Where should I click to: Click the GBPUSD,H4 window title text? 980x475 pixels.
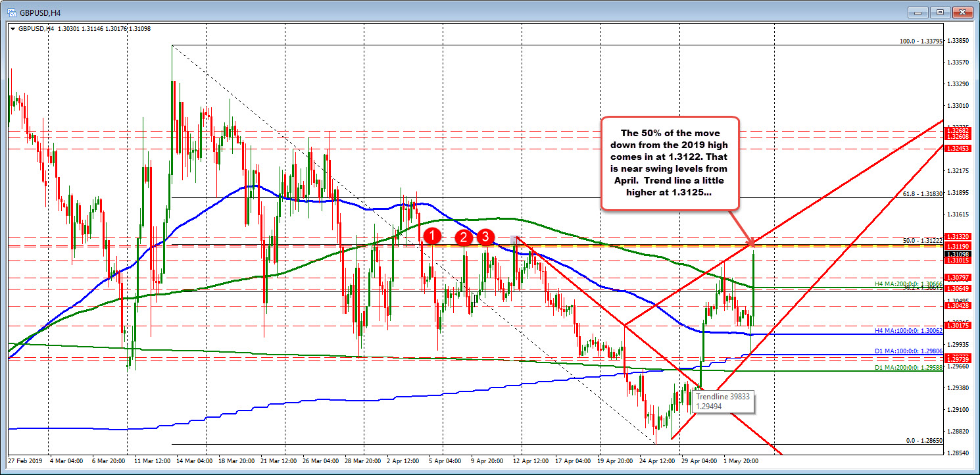pos(40,12)
